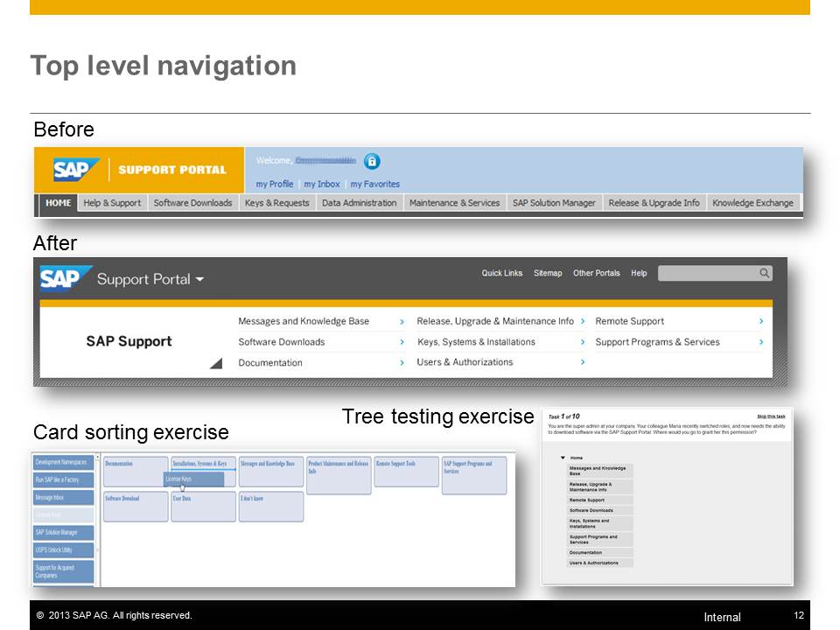The image size is (840, 630).
Task: Select Keys, Systems and Installations tree item
Action: (600, 523)
